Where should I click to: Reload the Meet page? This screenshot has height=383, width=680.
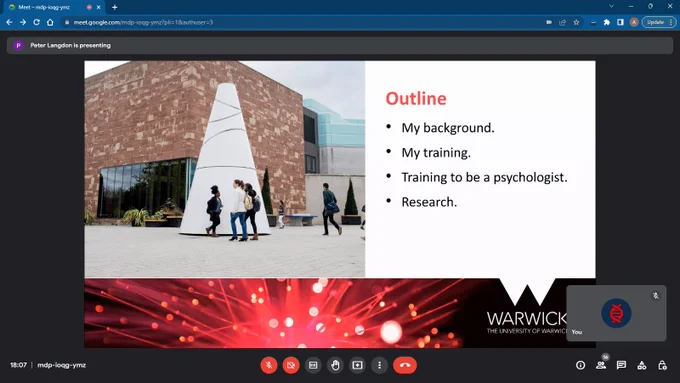[x=36, y=22]
